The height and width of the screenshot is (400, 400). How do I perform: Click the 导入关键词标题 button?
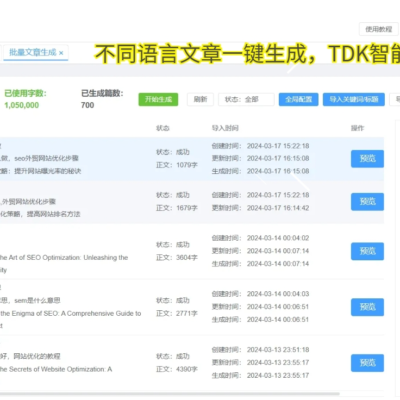[354, 99]
